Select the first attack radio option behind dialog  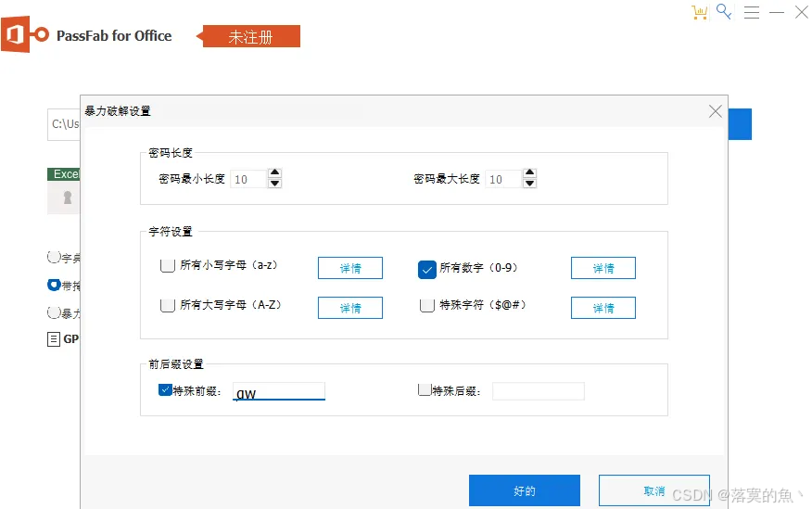tap(54, 257)
